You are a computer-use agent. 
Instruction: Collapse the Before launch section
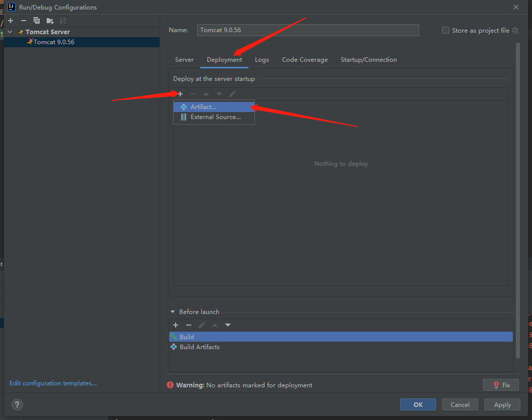(172, 311)
